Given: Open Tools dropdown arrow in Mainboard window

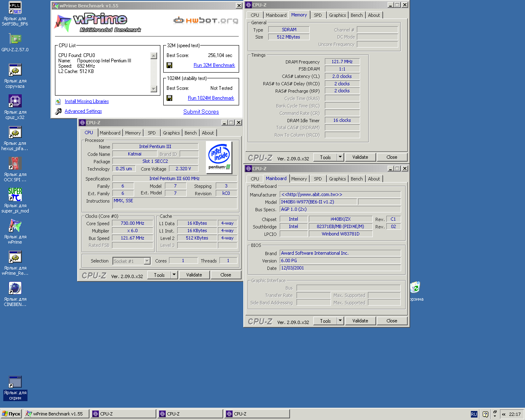Looking at the screenshot, I should (x=340, y=321).
